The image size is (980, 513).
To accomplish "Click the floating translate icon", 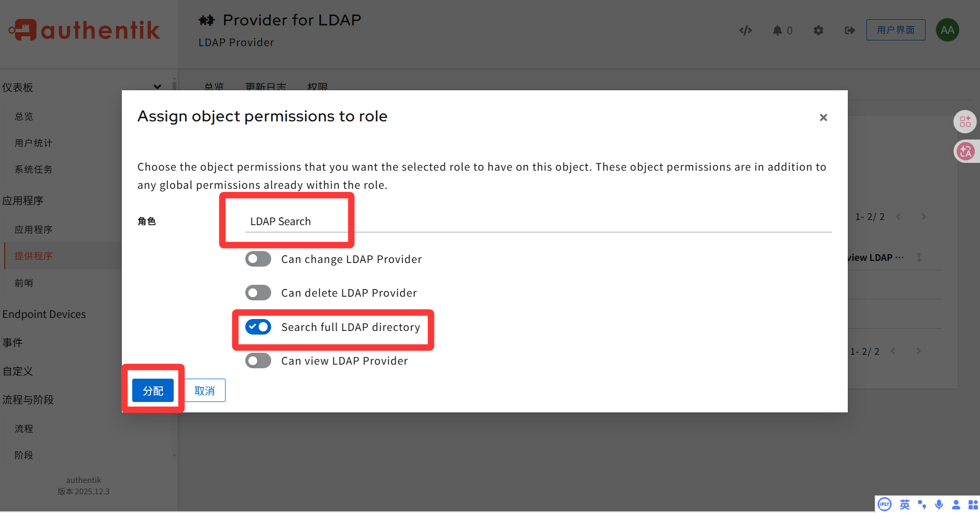I will (966, 151).
